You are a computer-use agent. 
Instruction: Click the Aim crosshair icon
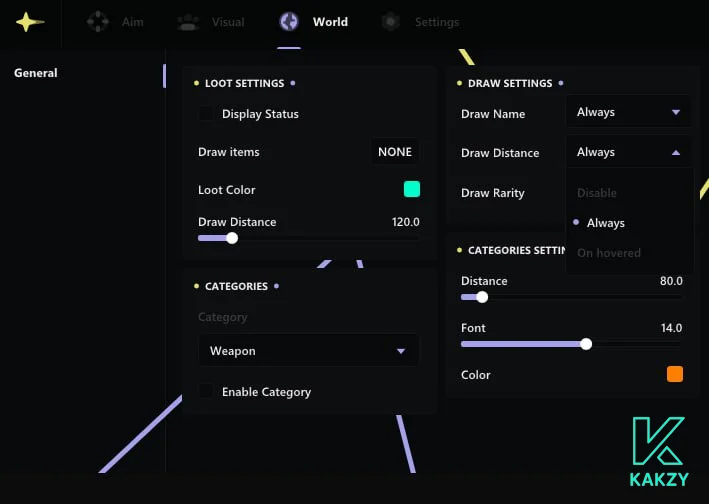tap(98, 22)
